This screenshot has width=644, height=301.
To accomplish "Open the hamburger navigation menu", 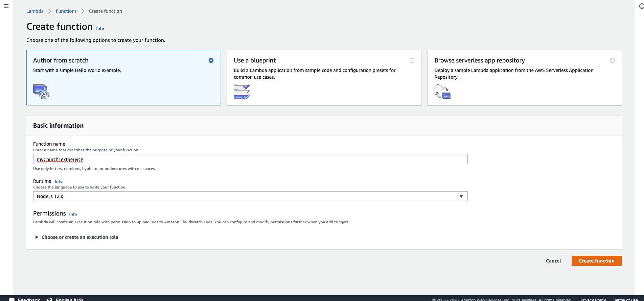I will [6, 6].
